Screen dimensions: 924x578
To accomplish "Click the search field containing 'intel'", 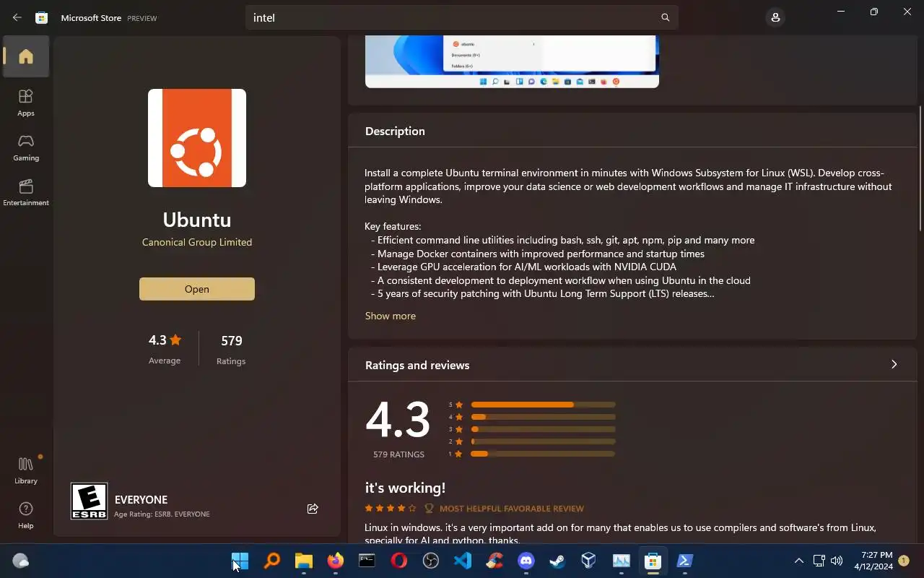I will [461, 17].
